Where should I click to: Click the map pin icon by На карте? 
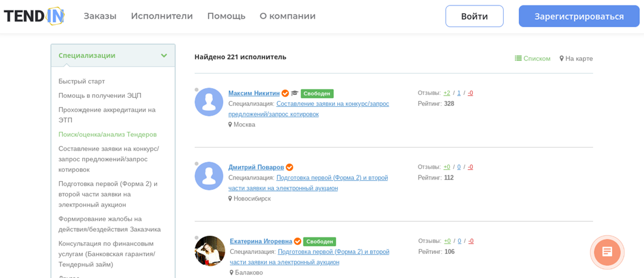pyautogui.click(x=561, y=59)
